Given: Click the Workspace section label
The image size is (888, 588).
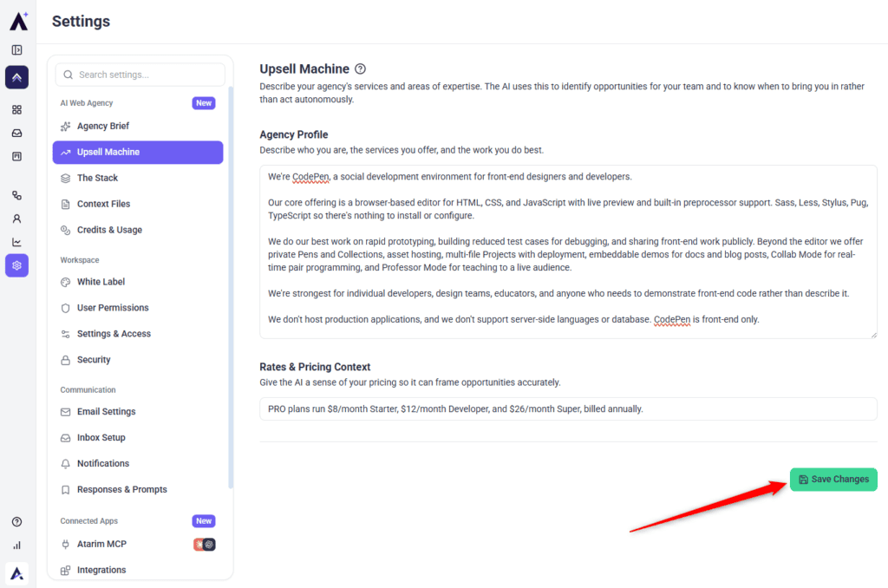Looking at the screenshot, I should [x=80, y=260].
